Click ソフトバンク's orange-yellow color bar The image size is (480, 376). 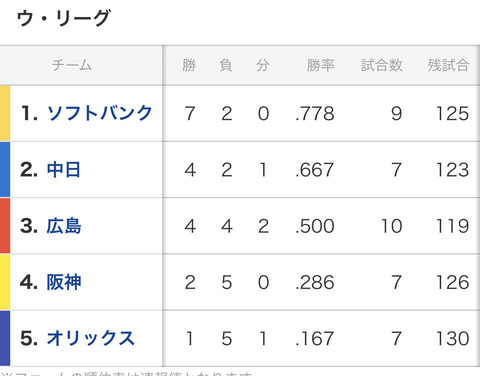click(x=5, y=113)
